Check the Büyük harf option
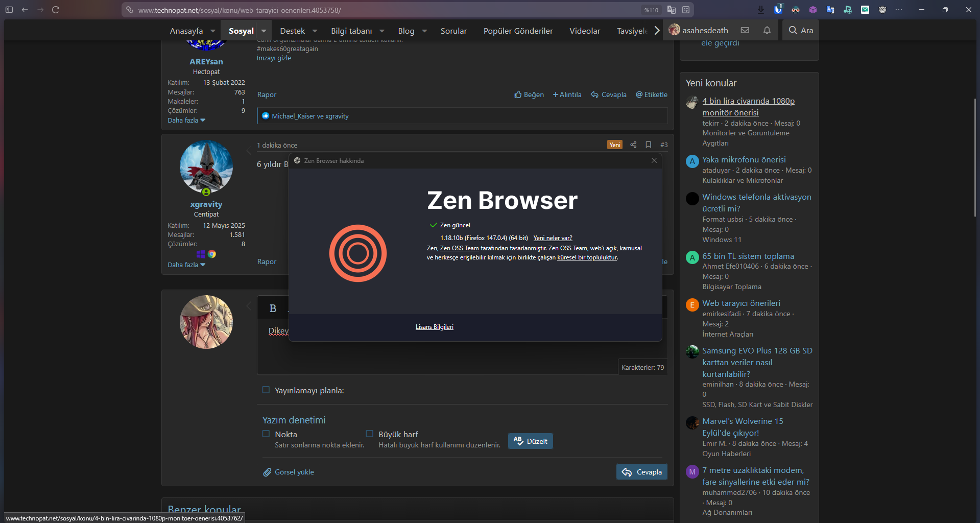The image size is (980, 523). point(370,434)
